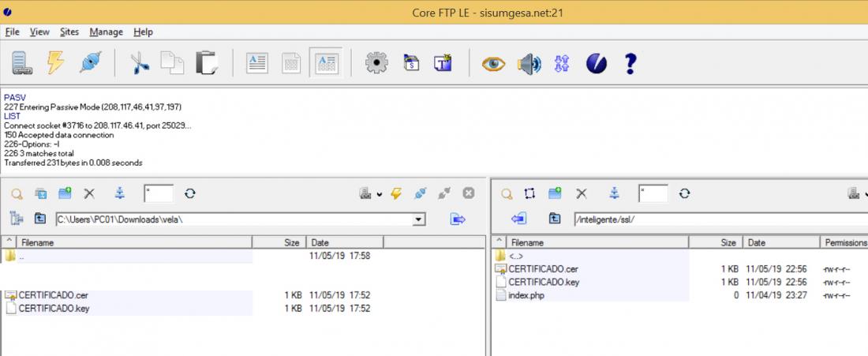This screenshot has width=868, height=356.
Task: Refresh the local pane file listing
Action: pyautogui.click(x=190, y=193)
